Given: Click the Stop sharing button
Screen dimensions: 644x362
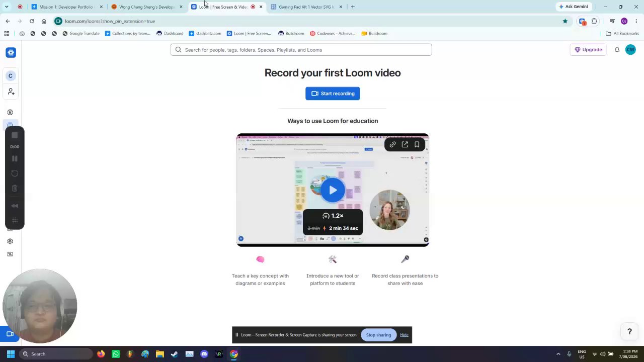Looking at the screenshot, I should pos(378,335).
